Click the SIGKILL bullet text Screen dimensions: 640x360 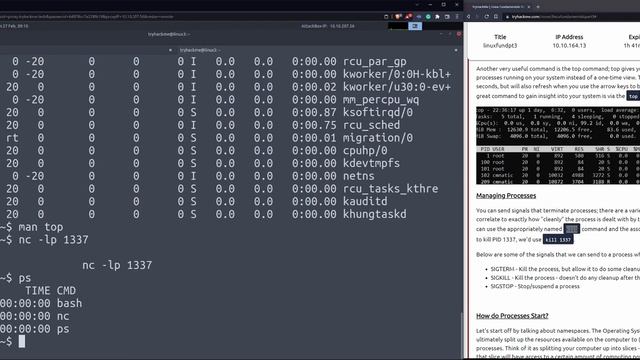coord(565,278)
